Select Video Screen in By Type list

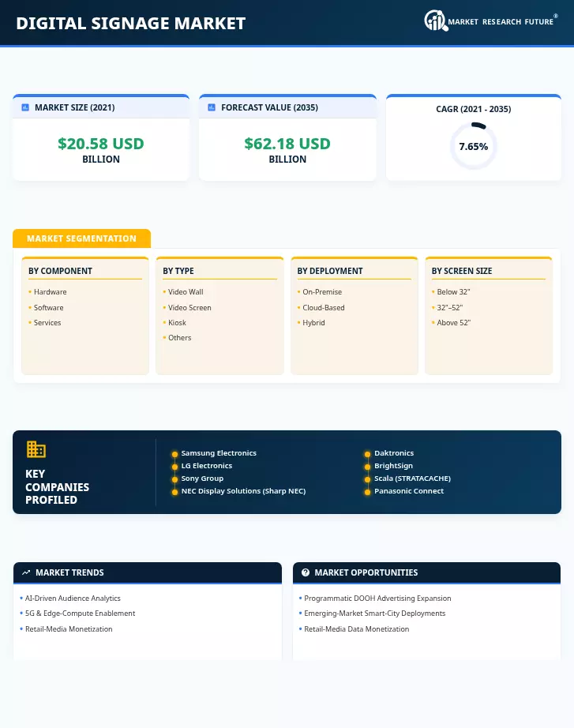coord(189,308)
